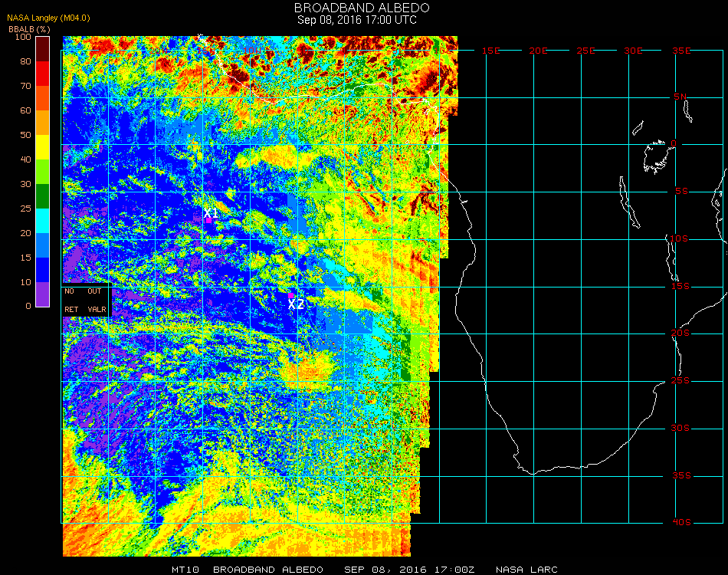Click the 'BBALB (%)' legend heading
The image size is (728, 575).
coord(29,29)
